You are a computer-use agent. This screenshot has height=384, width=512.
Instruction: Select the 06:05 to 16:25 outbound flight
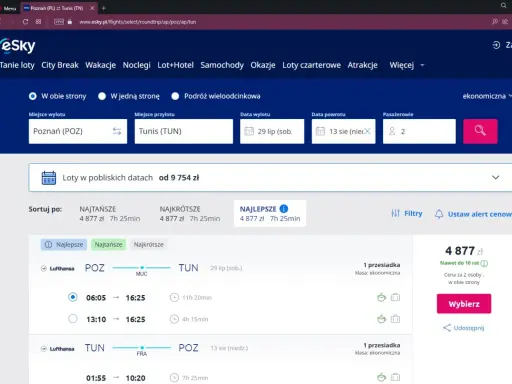click(x=73, y=297)
